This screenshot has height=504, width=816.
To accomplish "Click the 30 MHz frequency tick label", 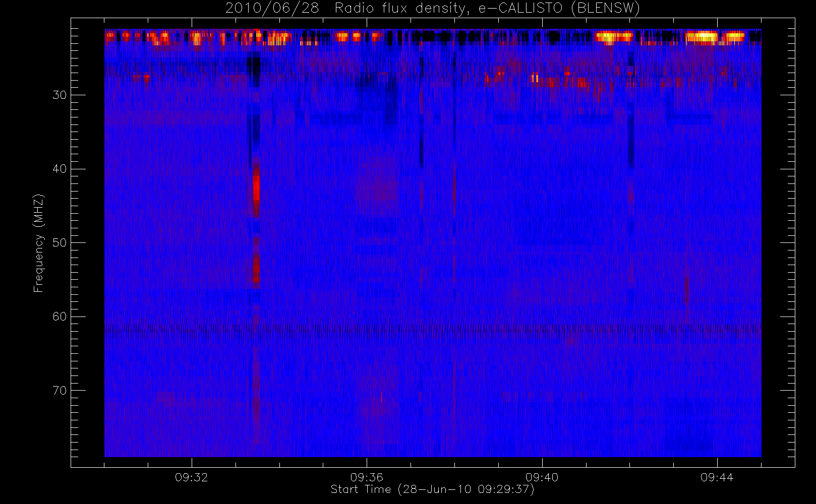I will pyautogui.click(x=60, y=95).
